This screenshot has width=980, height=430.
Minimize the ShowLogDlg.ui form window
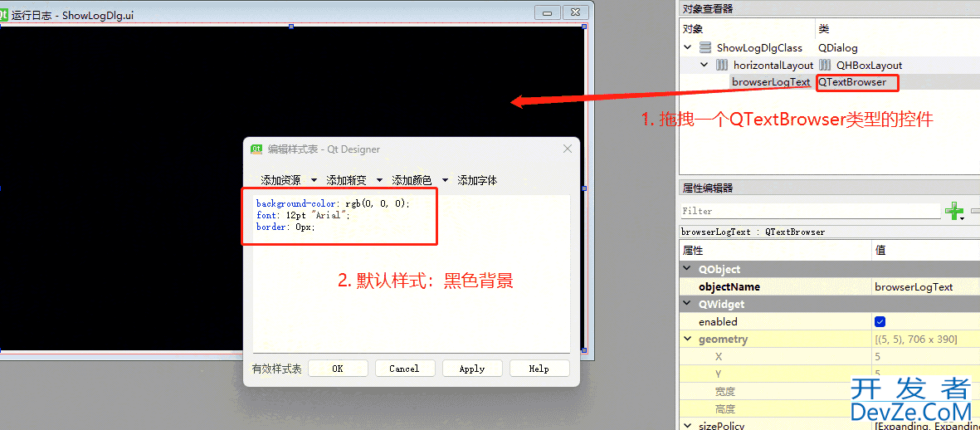click(548, 13)
